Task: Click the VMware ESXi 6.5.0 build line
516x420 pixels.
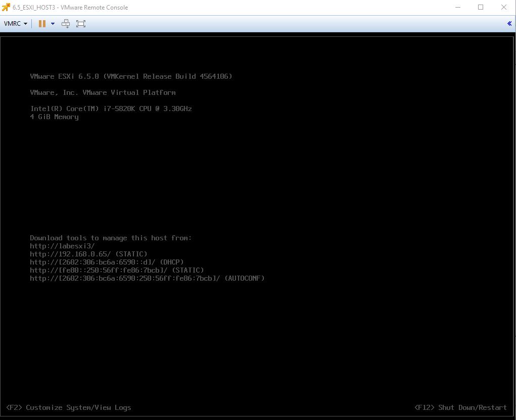Action: pyautogui.click(x=131, y=76)
